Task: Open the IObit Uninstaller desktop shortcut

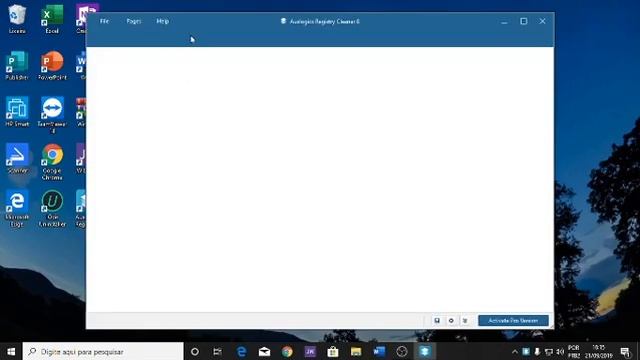Action: [x=52, y=208]
